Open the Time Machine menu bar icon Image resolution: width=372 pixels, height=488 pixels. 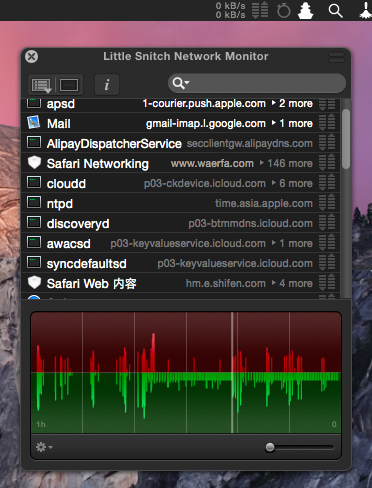284,10
